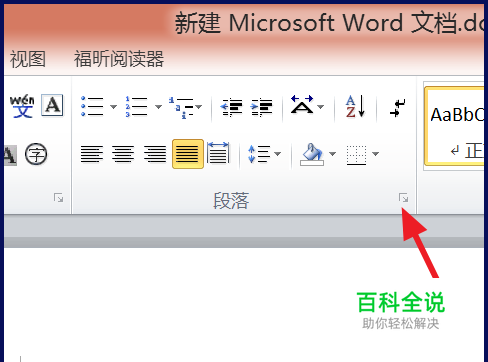Select the AaBbC 正文 style thumbnail

pyautogui.click(x=455, y=126)
